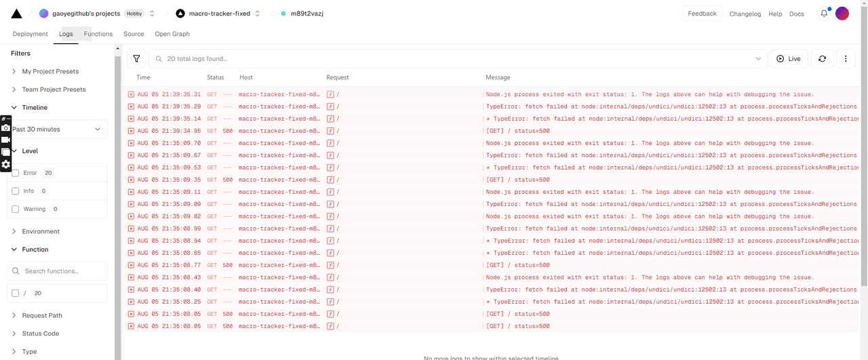Expand the Environment filter section
Viewport: 868px width, 360px height.
pos(41,231)
